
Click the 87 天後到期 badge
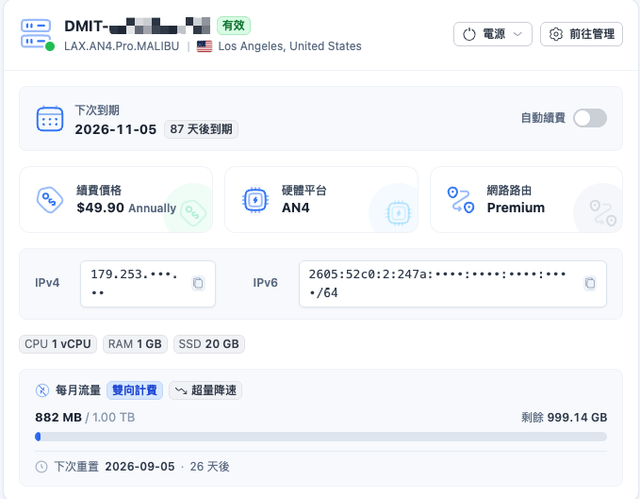201,129
